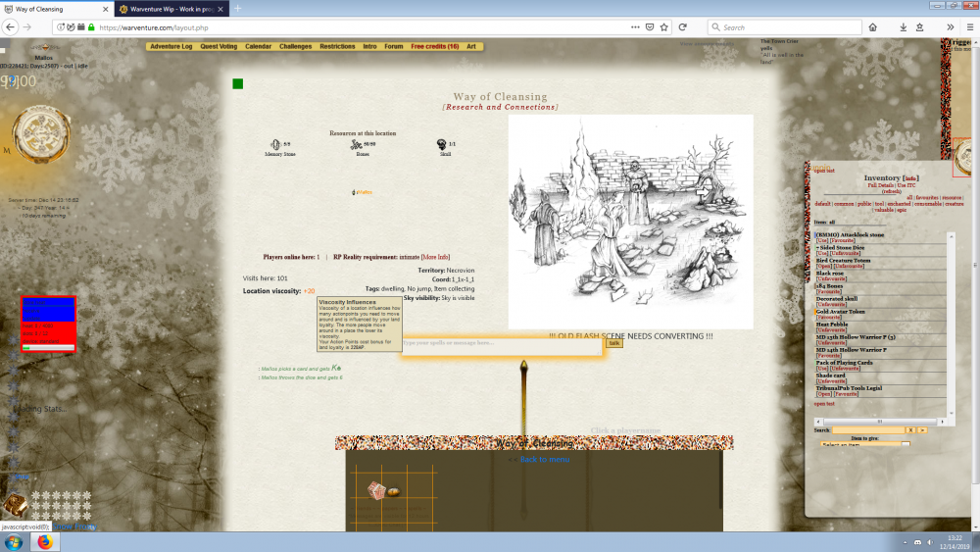Image resolution: width=980 pixels, height=552 pixels.
Task: Click the talk button
Action: tap(613, 342)
